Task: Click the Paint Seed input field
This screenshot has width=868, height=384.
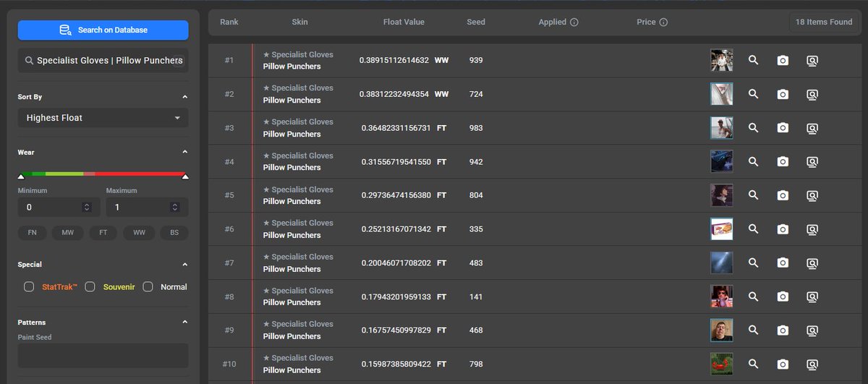Action: pos(103,355)
